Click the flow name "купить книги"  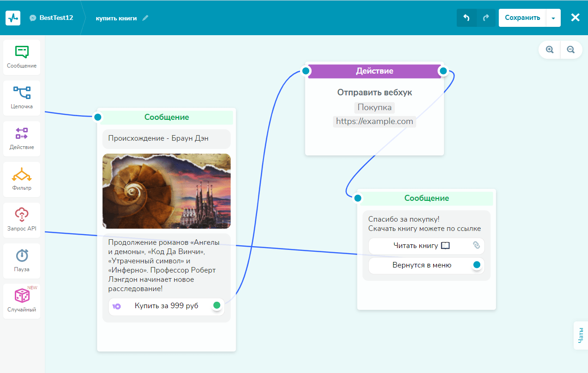[116, 18]
